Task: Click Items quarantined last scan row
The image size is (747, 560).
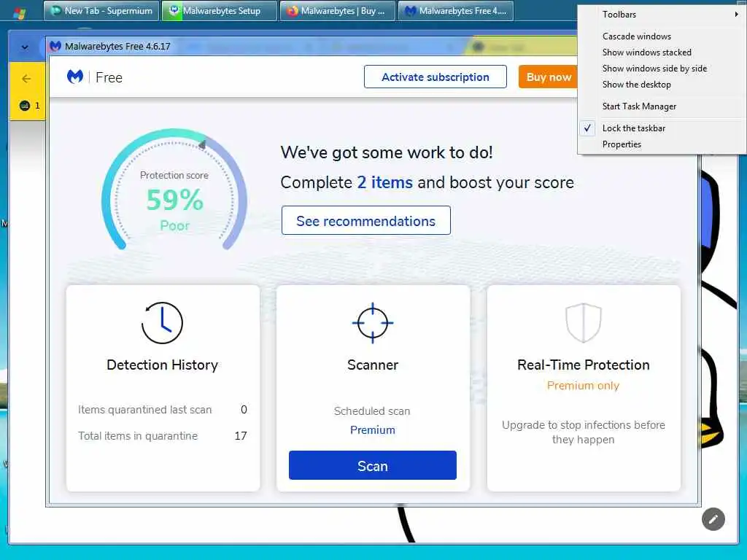Action: tap(163, 410)
